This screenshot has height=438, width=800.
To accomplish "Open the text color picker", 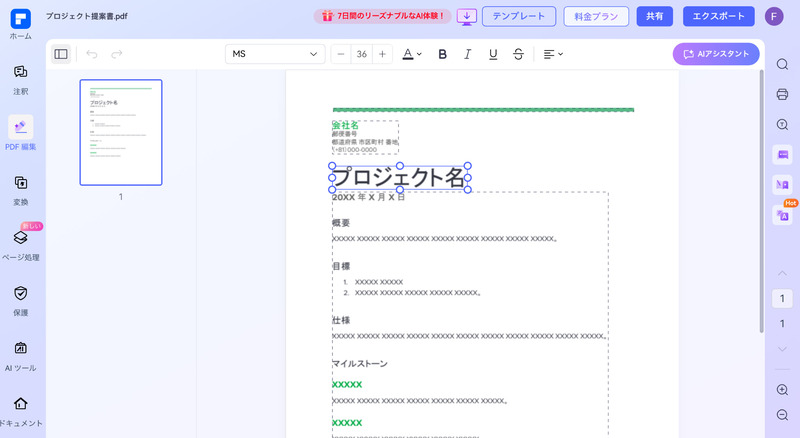I will coord(412,54).
